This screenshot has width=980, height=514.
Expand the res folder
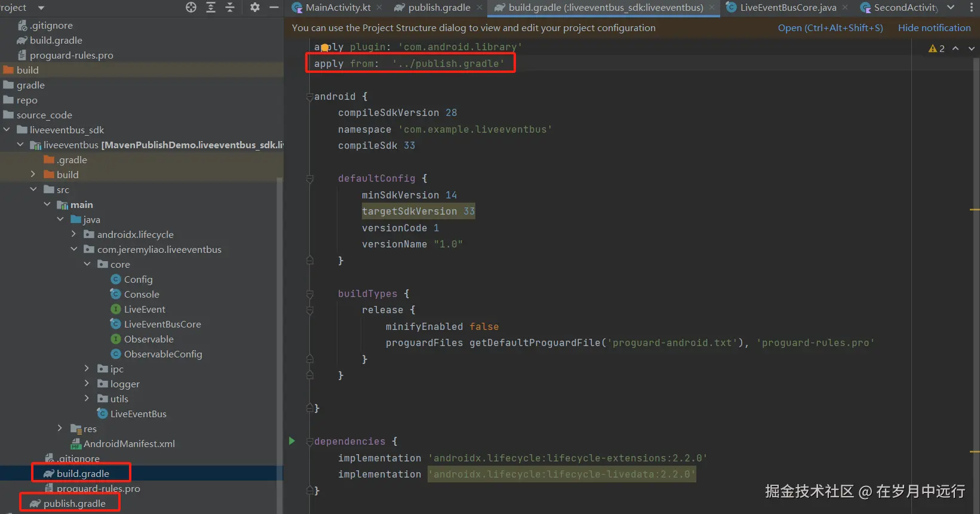coord(60,429)
